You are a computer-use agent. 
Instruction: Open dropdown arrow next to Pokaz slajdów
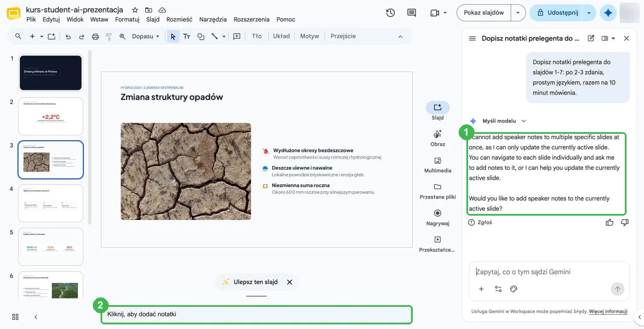coord(518,13)
